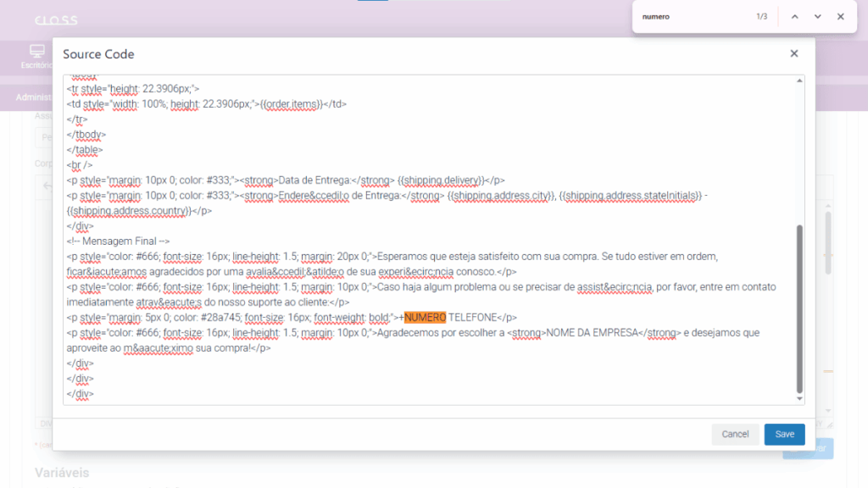Open the Administ menu tab
The image size is (868, 488).
click(x=34, y=97)
